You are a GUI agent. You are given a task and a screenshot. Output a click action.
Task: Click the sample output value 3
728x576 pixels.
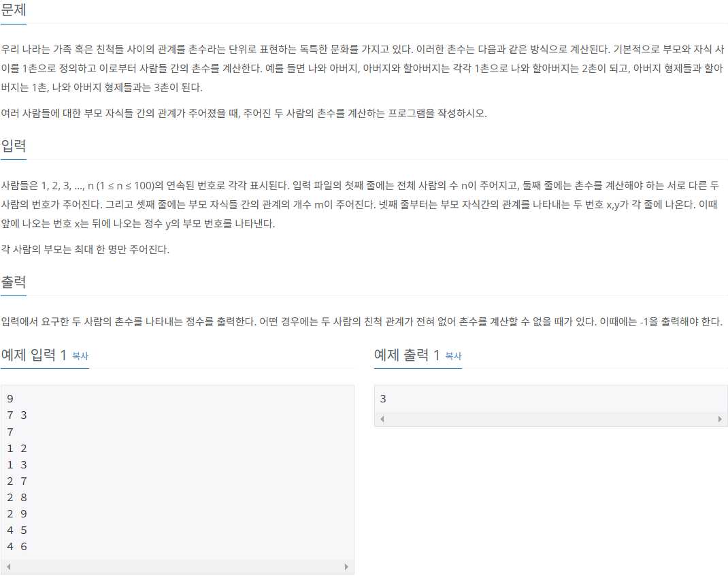click(x=383, y=399)
